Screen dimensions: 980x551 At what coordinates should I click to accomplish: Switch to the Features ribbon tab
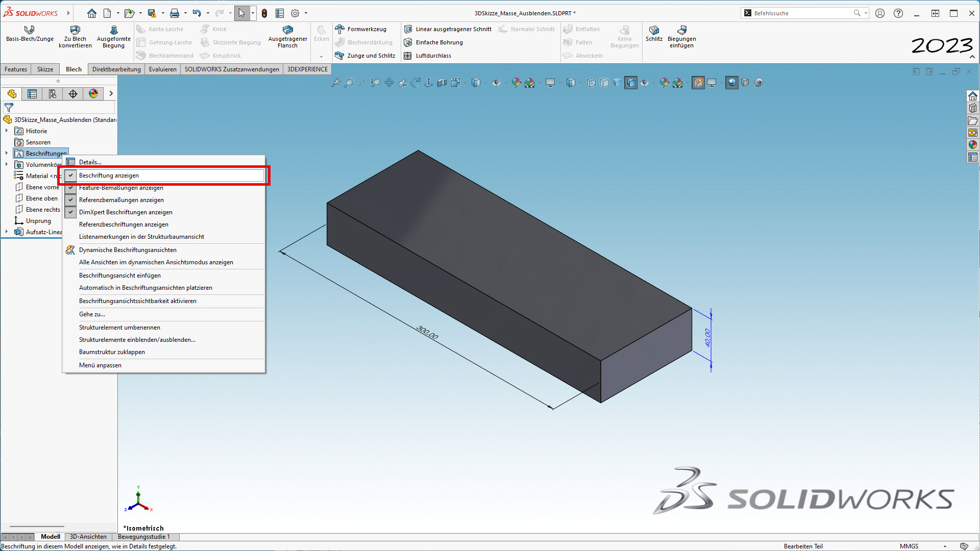click(x=16, y=69)
